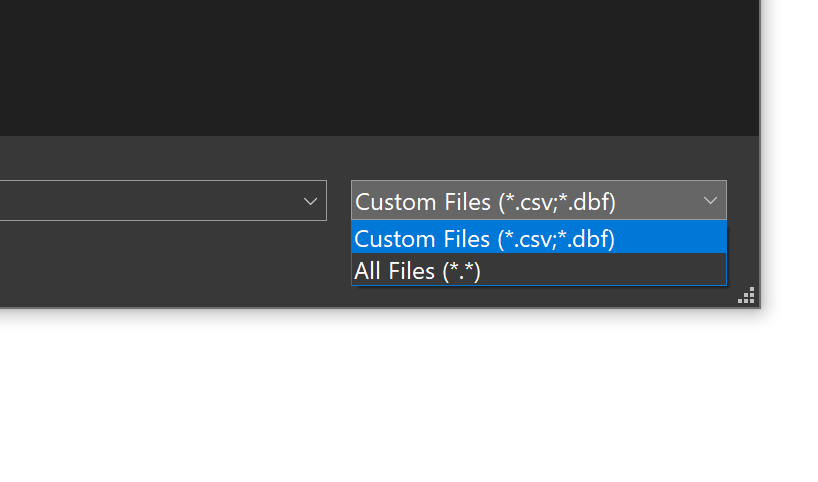818x482 pixels.
Task: Expand the filename history dropdown
Action: pyautogui.click(x=310, y=201)
